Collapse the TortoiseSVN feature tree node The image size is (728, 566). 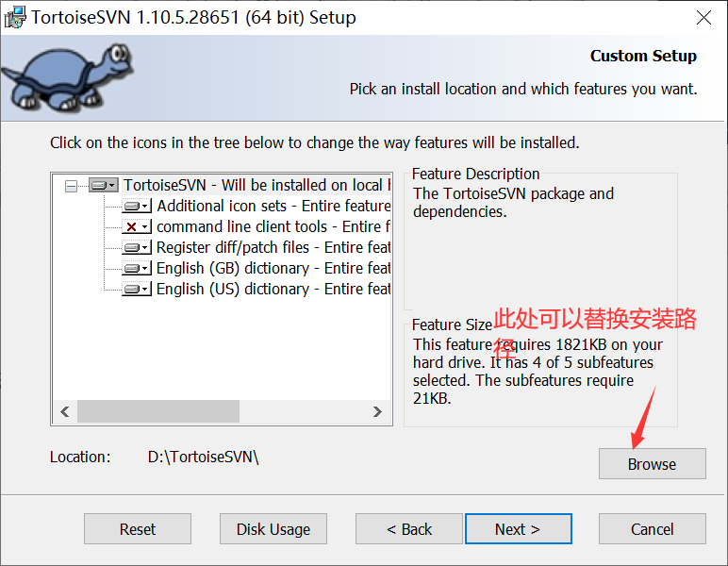click(71, 187)
